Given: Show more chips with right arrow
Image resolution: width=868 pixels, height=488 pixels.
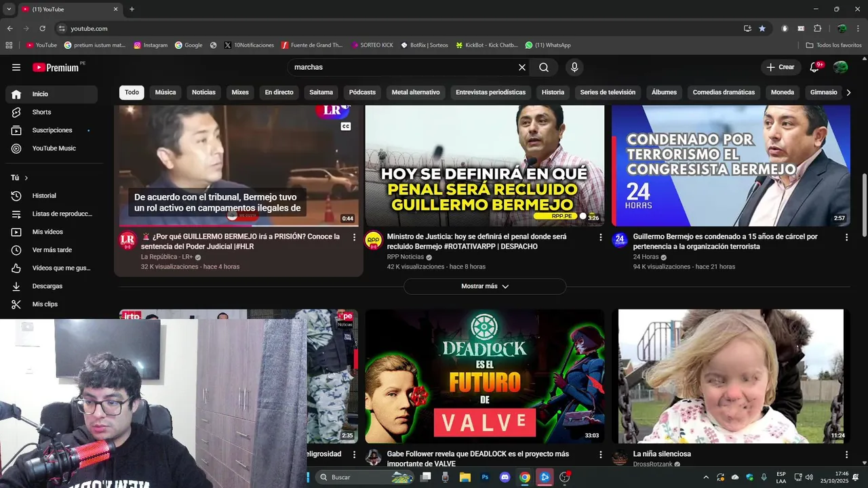Looking at the screenshot, I should click(848, 92).
